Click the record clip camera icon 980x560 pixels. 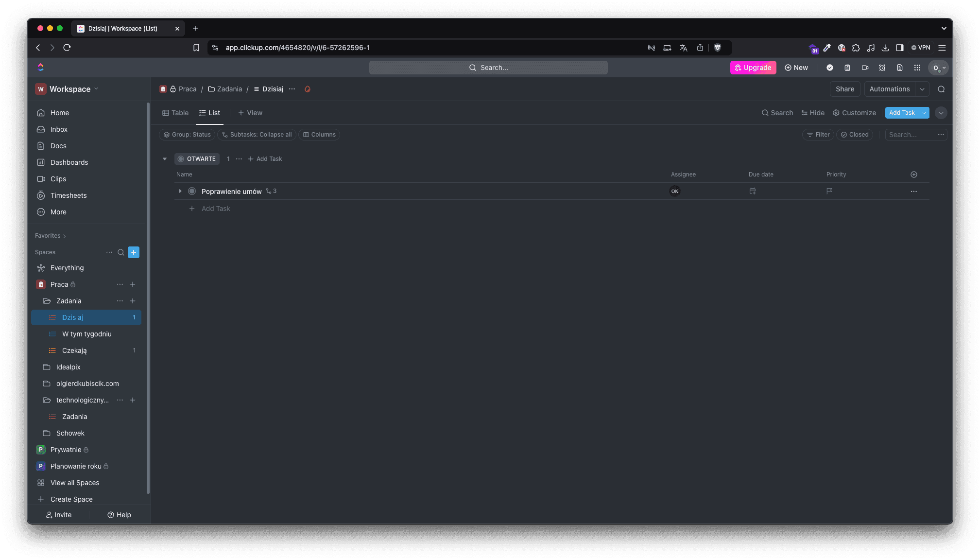coord(865,68)
